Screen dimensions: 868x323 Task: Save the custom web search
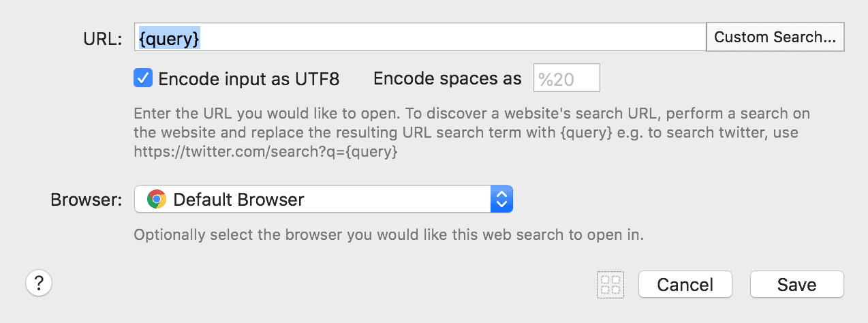tap(797, 284)
